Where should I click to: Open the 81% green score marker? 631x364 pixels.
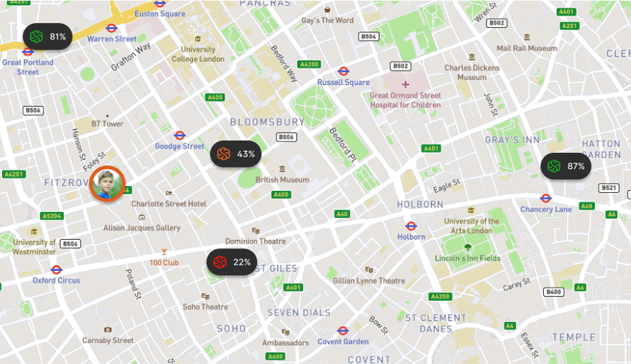(48, 36)
